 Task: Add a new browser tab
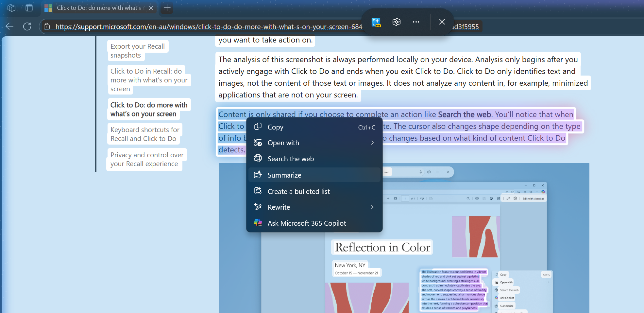tap(167, 8)
